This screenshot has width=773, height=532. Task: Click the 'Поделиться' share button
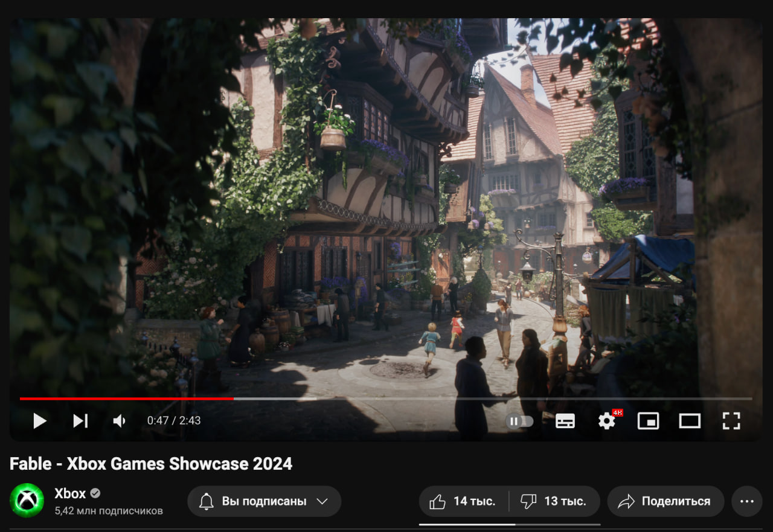click(x=666, y=501)
